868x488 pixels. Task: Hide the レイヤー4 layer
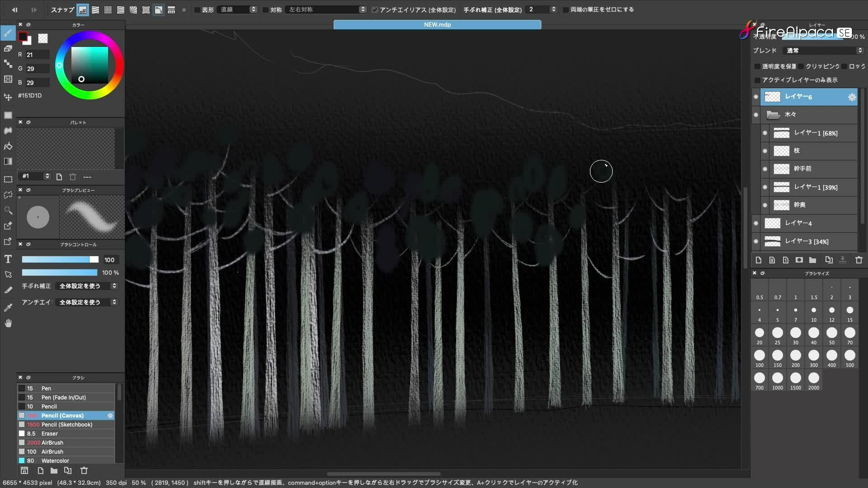tap(756, 223)
